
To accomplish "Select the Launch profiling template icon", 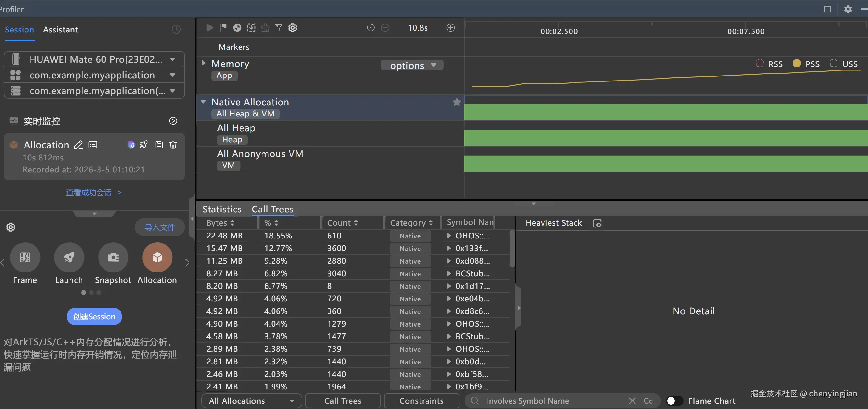I will [x=69, y=257].
